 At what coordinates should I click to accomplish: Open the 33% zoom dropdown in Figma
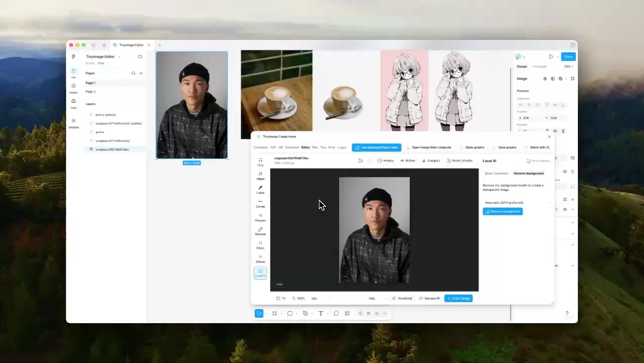pyautogui.click(x=569, y=67)
